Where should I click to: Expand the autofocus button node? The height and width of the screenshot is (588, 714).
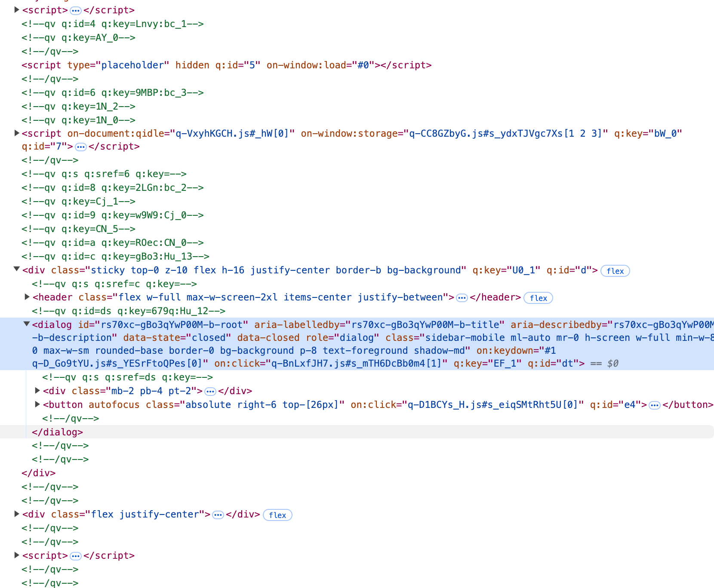pos(37,404)
